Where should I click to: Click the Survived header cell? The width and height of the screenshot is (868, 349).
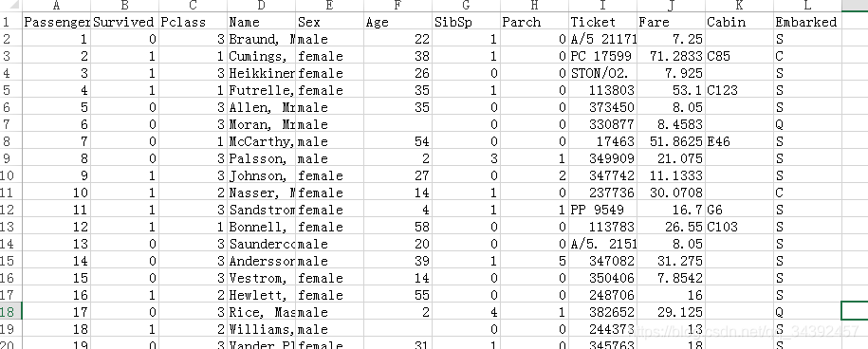click(x=124, y=22)
